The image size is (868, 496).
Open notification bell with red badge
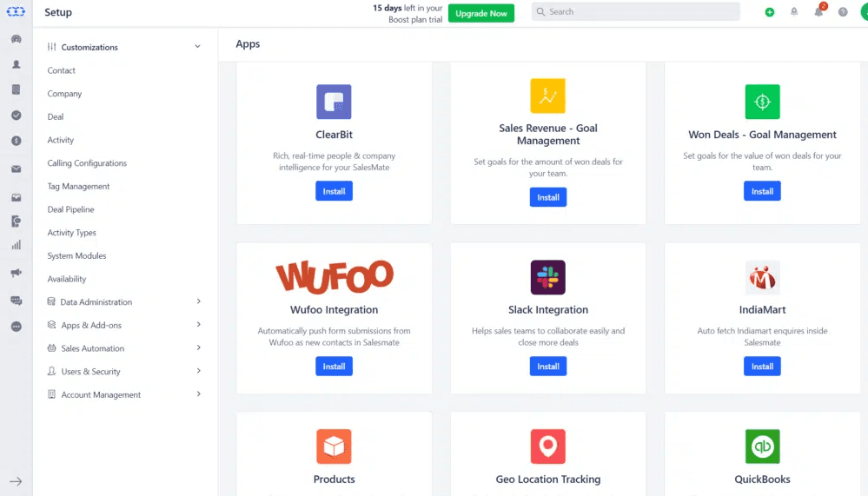tap(819, 10)
